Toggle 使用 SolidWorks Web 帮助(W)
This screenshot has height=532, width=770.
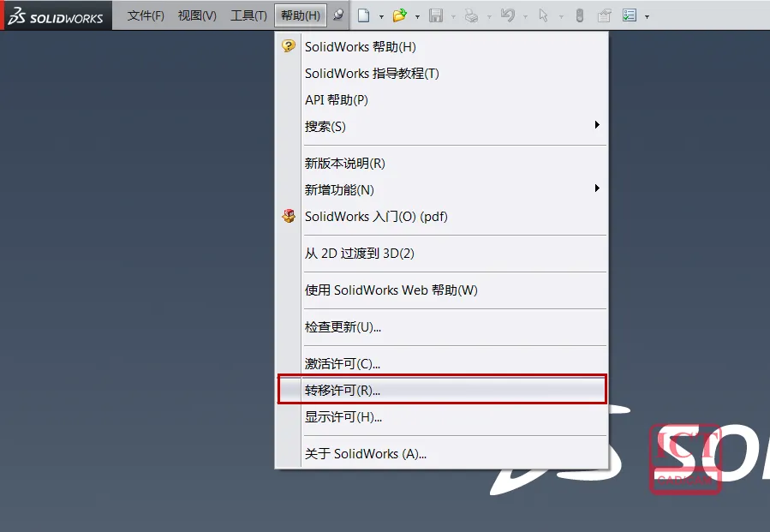442,290
